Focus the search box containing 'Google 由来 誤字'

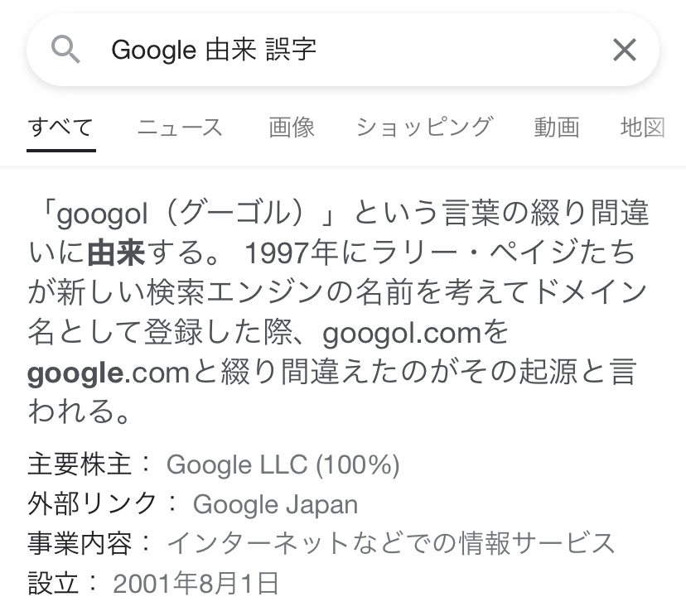[331, 51]
